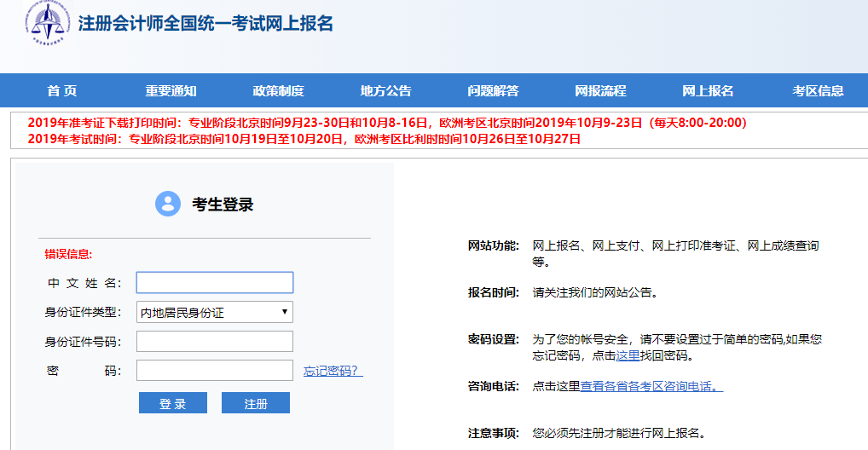Open the 身份证件类型 dropdown
The height and width of the screenshot is (450, 868).
[x=215, y=312]
